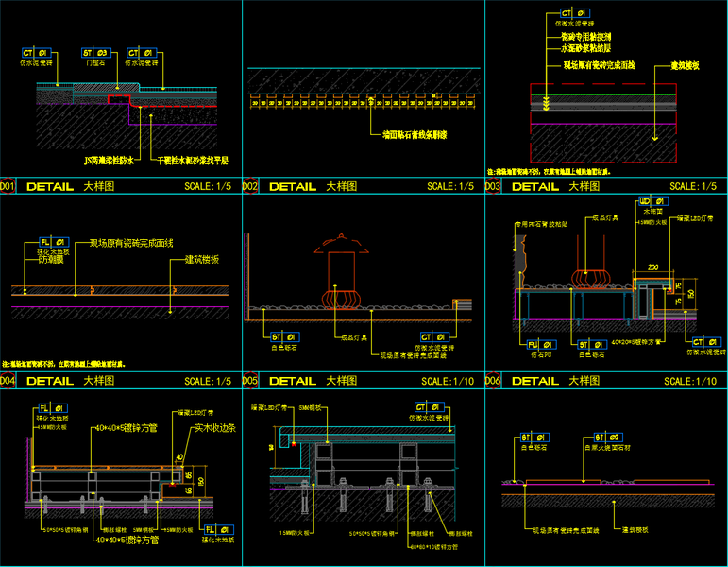
Task: Click "现场原有瓷砖完成面线" label in detail D03
Action: [x=599, y=65]
